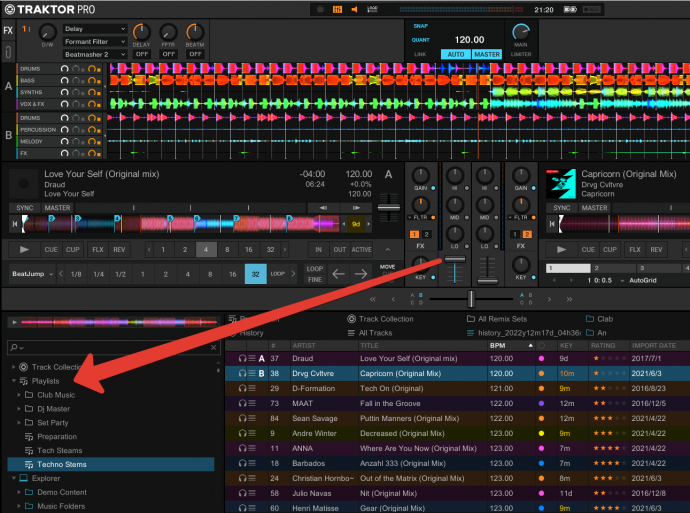The image size is (690, 513).
Task: Toggle FX assign 1 on deck A channel
Action: (415, 235)
